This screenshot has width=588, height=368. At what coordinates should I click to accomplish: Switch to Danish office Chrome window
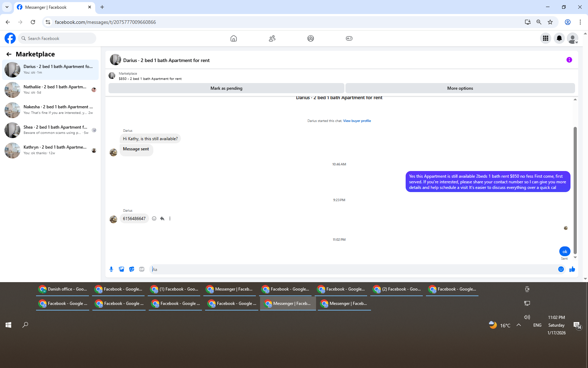click(63, 289)
